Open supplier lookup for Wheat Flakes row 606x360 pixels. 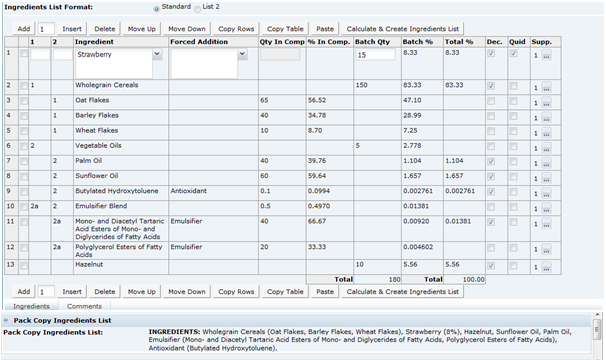(546, 133)
